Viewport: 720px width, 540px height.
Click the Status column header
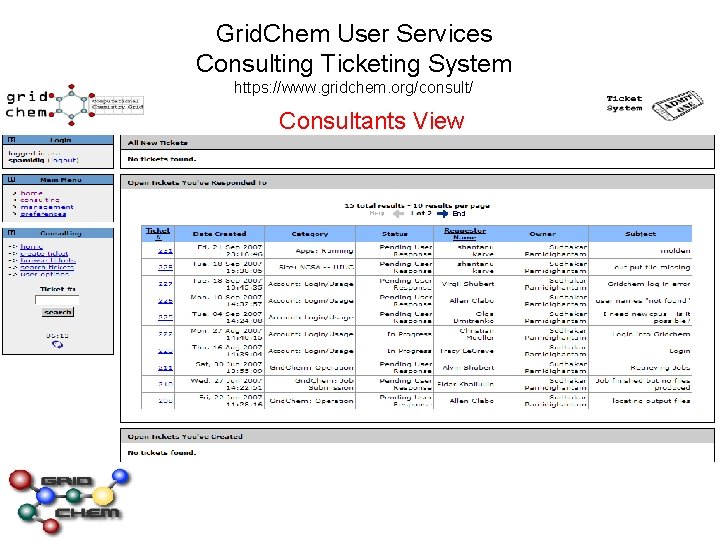coord(395,234)
